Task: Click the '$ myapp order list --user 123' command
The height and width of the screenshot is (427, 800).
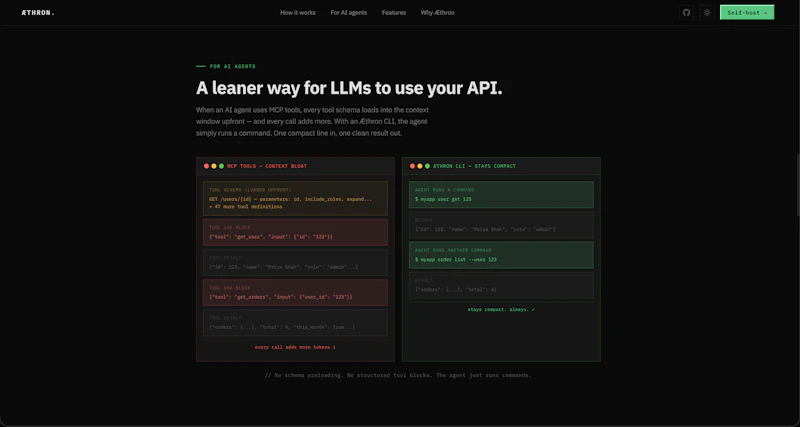Action: pyautogui.click(x=456, y=259)
